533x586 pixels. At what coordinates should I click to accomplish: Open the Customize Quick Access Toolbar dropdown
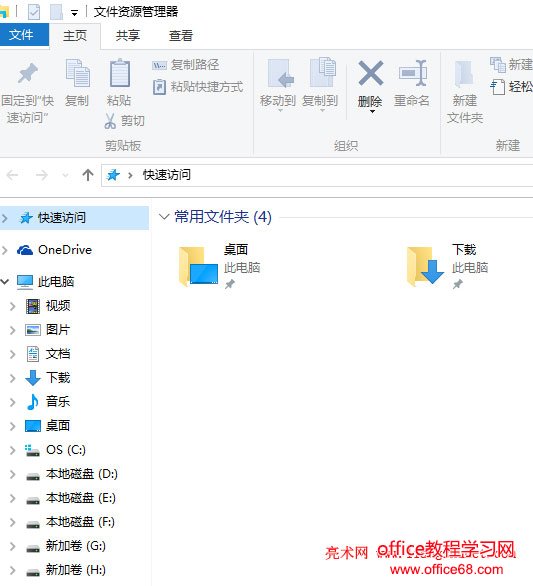click(x=74, y=13)
